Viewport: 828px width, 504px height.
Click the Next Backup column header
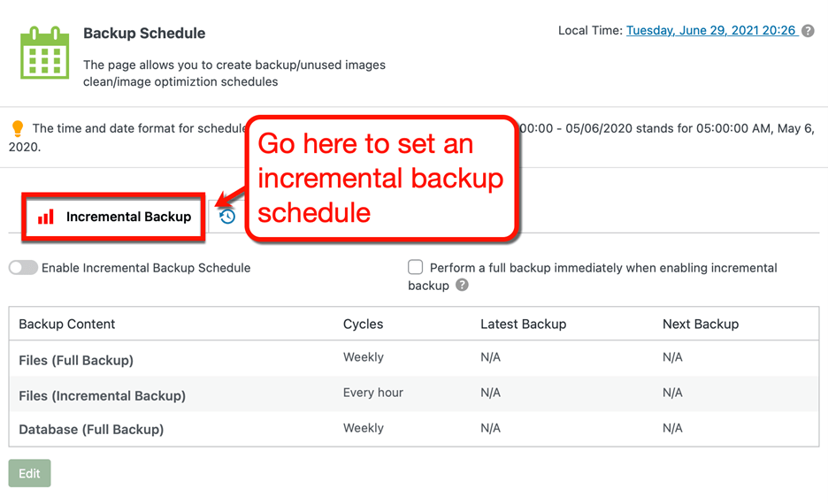701,324
